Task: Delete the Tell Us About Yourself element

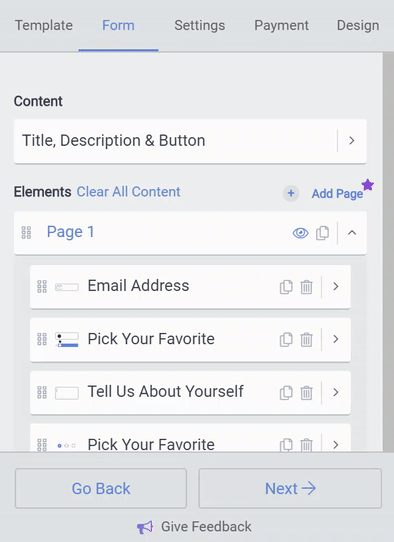Action: coord(306,392)
